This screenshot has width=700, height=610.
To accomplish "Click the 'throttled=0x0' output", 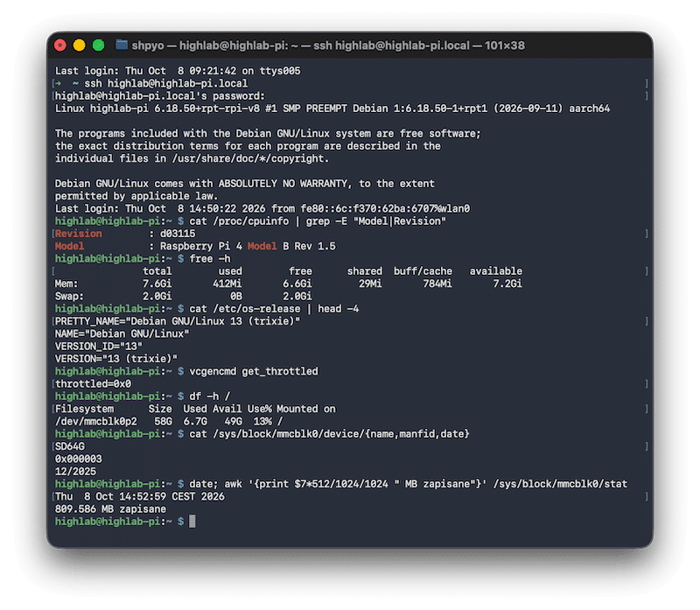I will coord(93,383).
